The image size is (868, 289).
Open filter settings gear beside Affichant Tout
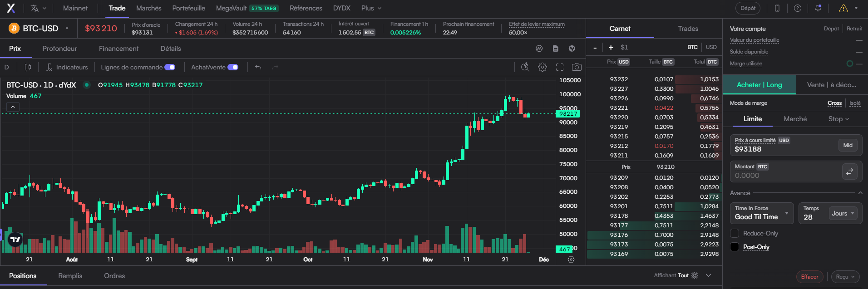(x=695, y=275)
